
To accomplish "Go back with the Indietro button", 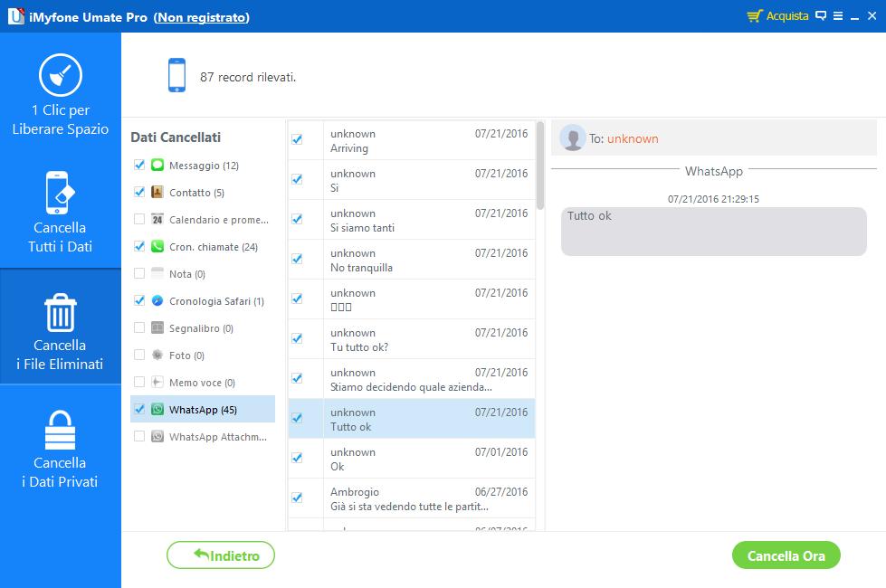I will point(221,555).
